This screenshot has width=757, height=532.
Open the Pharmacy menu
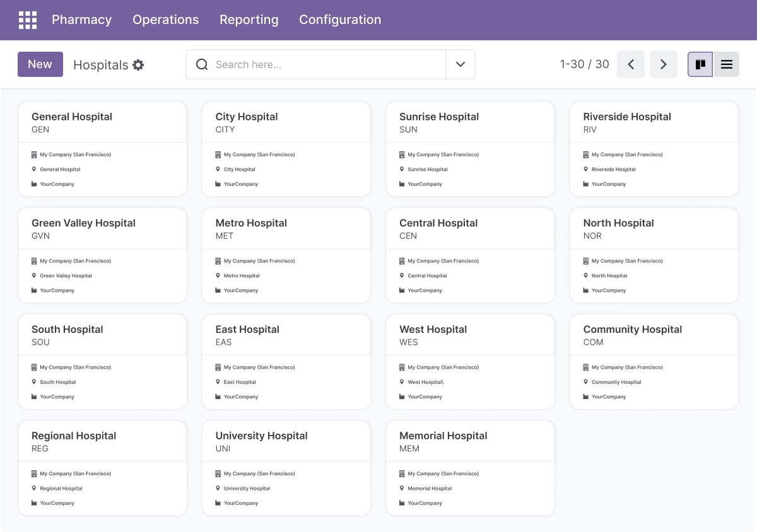[x=82, y=20]
